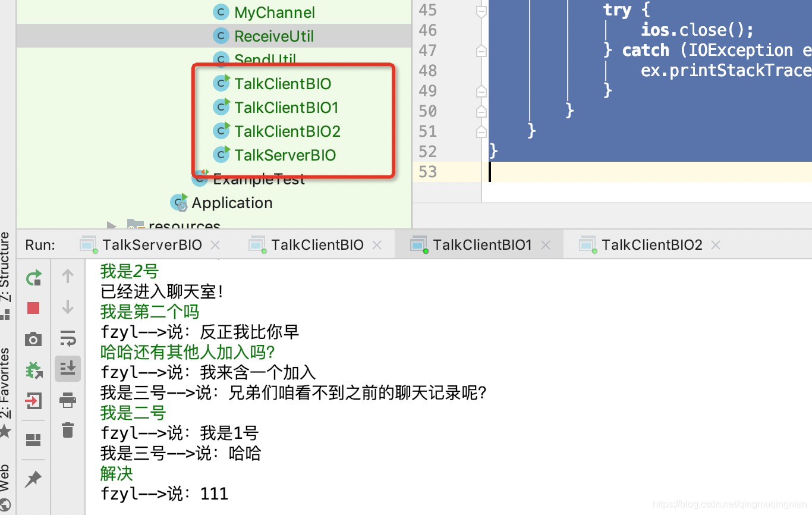Click the Application class icon

179,203
